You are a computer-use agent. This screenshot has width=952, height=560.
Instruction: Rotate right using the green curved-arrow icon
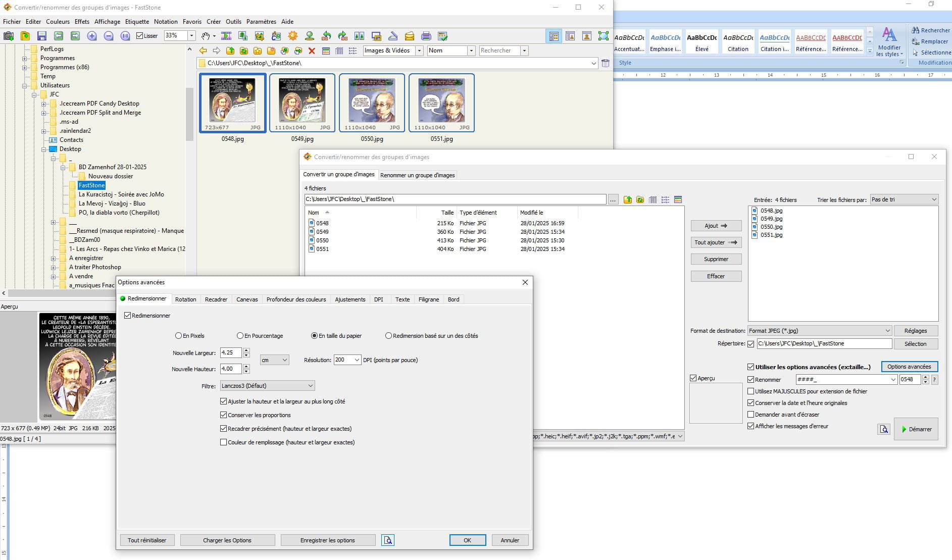click(x=343, y=36)
